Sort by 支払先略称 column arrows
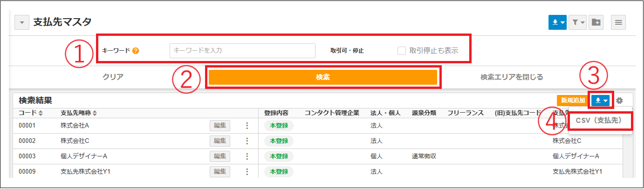This screenshot has height=189, width=644. click(x=95, y=113)
